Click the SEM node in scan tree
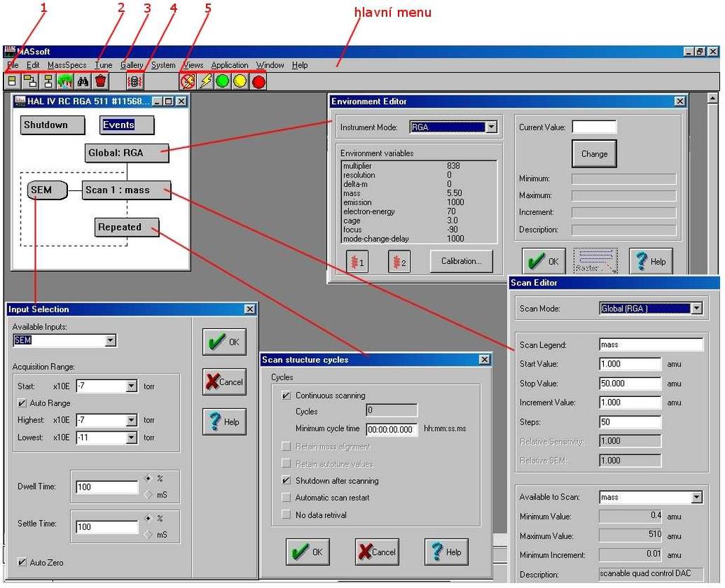Screen dimensions: 725x588 pyautogui.click(x=47, y=190)
